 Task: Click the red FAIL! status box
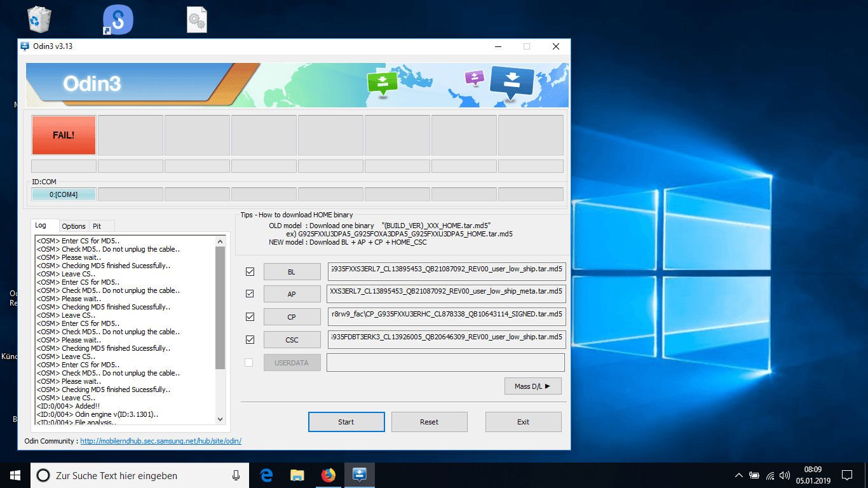[64, 135]
